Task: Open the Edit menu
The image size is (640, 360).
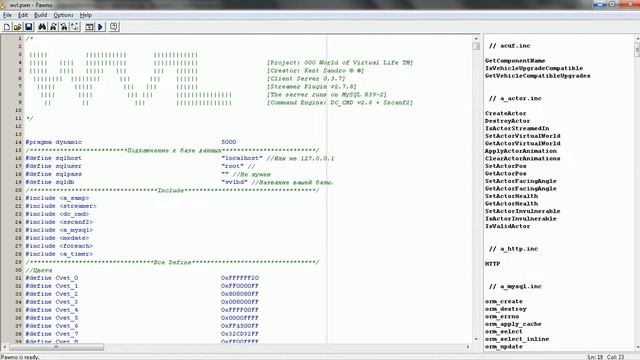Action: [x=23, y=15]
